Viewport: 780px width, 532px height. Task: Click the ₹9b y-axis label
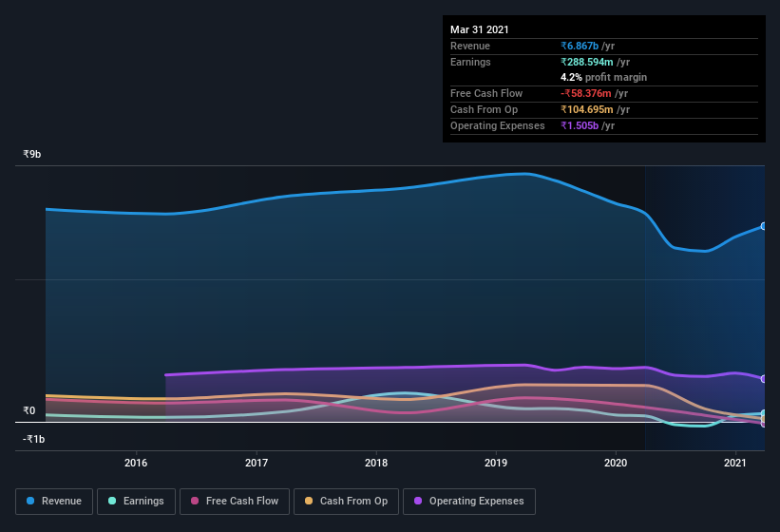click(32, 154)
